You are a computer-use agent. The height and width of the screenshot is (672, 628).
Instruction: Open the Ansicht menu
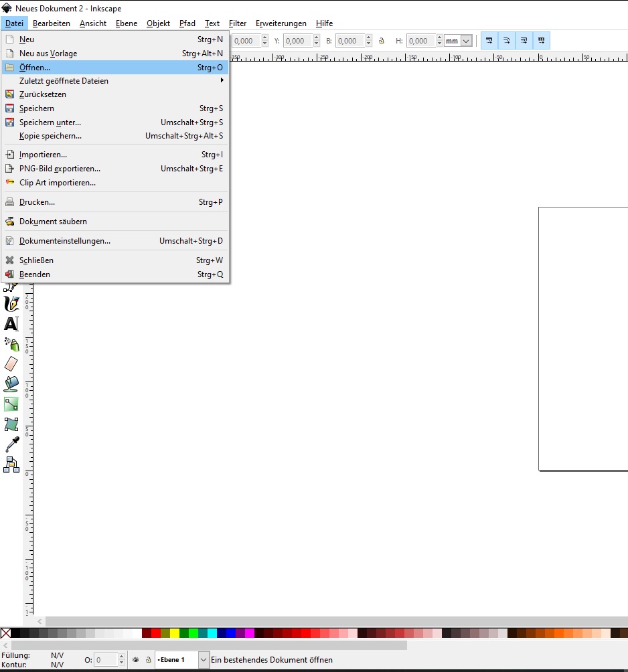[x=93, y=23]
